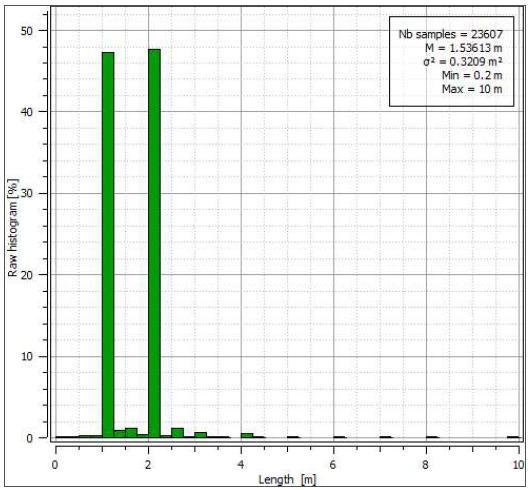Click the 'Max = 10 m' text
531x490 pixels.
click(x=472, y=89)
